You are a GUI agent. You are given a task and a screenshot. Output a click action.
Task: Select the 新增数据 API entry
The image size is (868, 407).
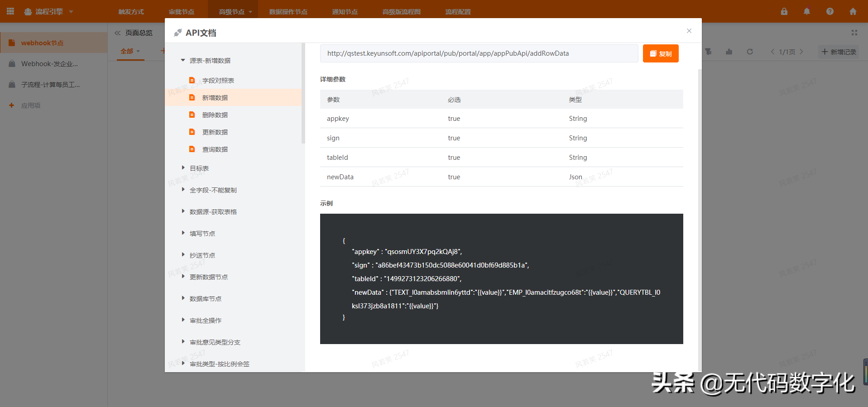point(233,97)
